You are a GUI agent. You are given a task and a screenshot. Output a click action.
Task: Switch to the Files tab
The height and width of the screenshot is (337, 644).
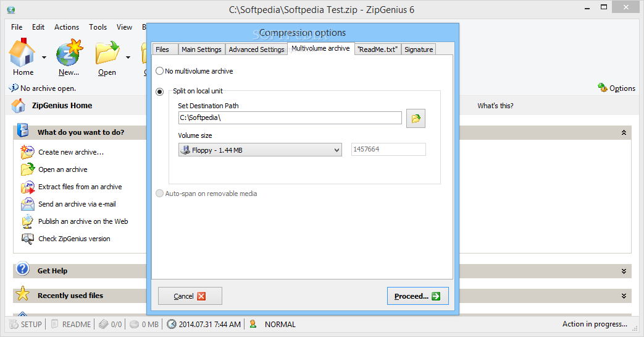click(165, 49)
